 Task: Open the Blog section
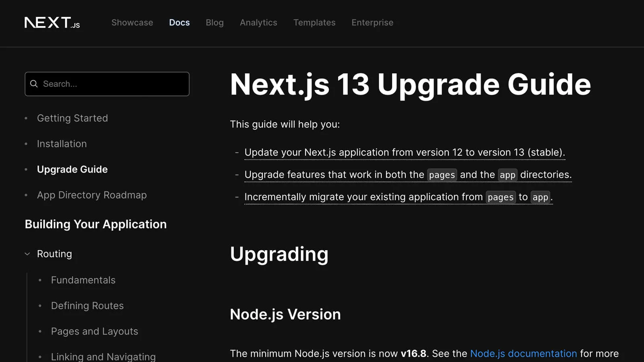pos(215,23)
